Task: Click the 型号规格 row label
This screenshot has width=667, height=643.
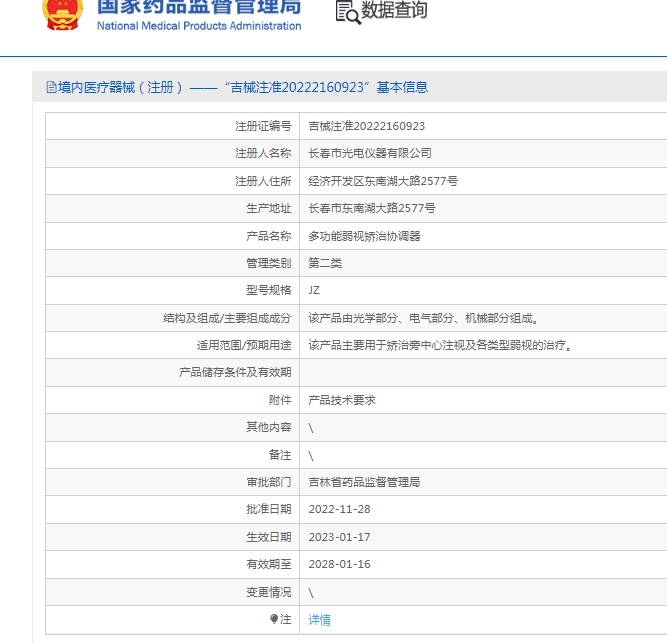Action: [x=269, y=290]
